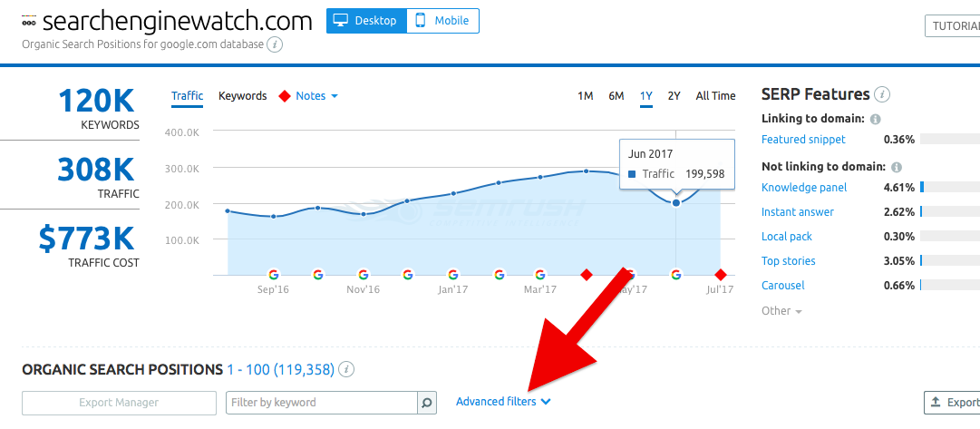Open Local pack link
The width and height of the screenshot is (980, 429).
[x=787, y=237]
